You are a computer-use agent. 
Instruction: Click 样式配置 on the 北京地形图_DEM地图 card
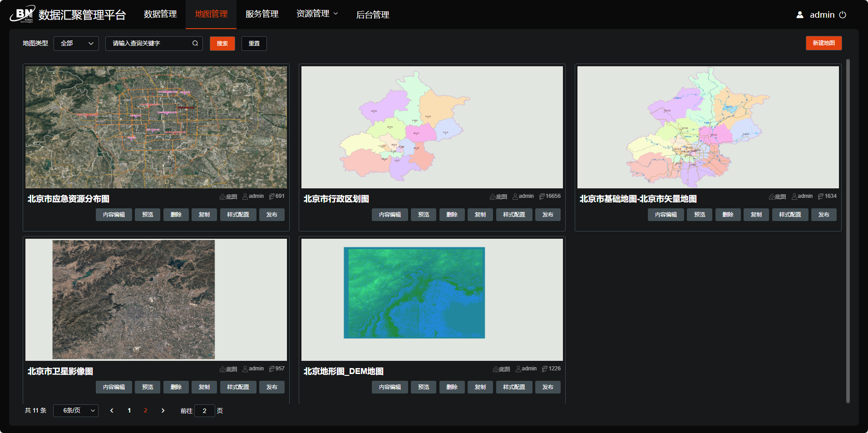point(514,387)
